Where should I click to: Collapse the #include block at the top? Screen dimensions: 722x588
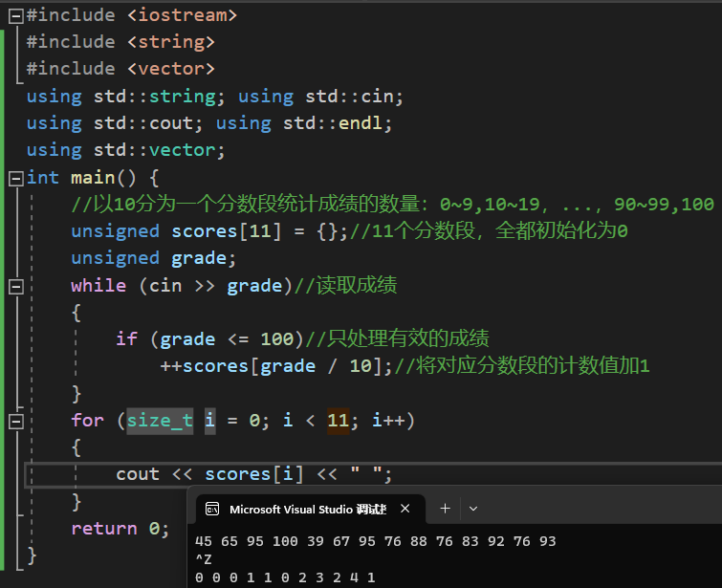14,15
